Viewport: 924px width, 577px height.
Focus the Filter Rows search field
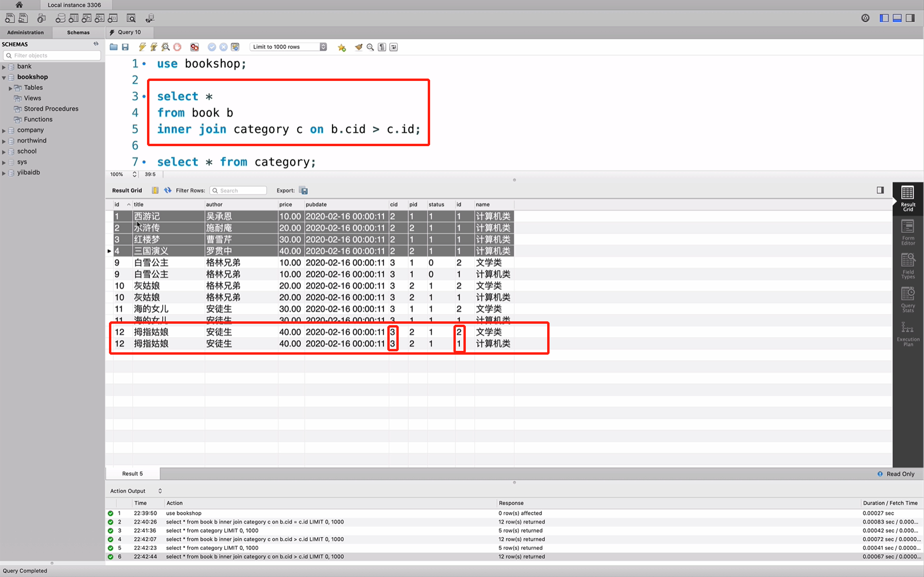click(238, 190)
